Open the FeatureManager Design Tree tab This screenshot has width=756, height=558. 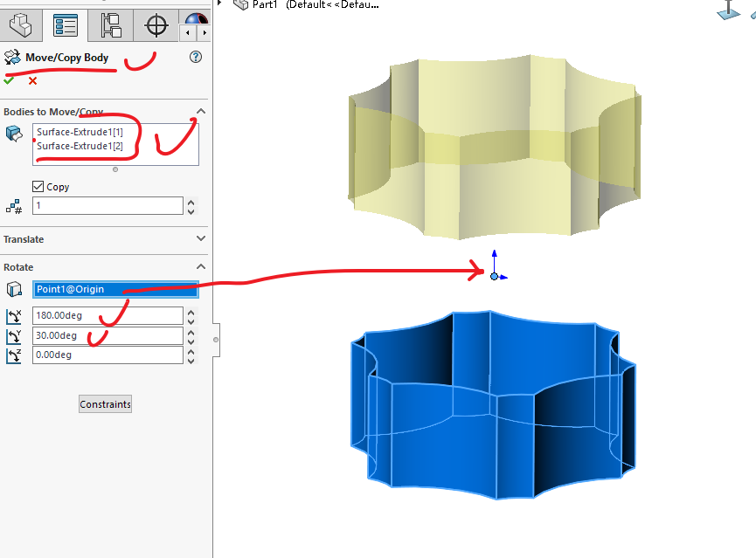(x=21, y=25)
